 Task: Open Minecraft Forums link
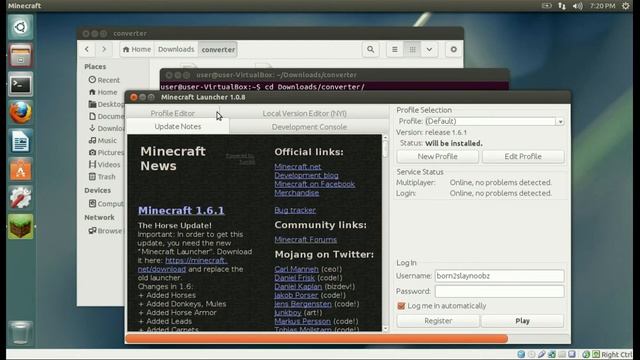(305, 239)
